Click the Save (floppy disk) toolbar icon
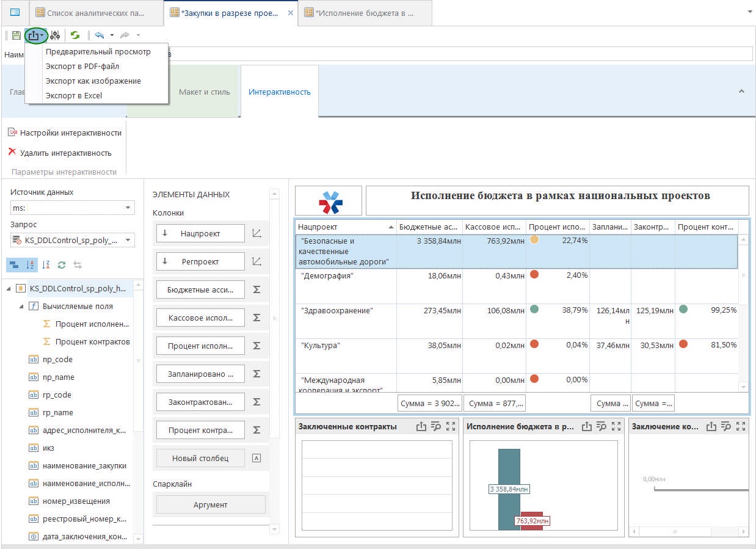The width and height of the screenshot is (756, 549). (16, 35)
